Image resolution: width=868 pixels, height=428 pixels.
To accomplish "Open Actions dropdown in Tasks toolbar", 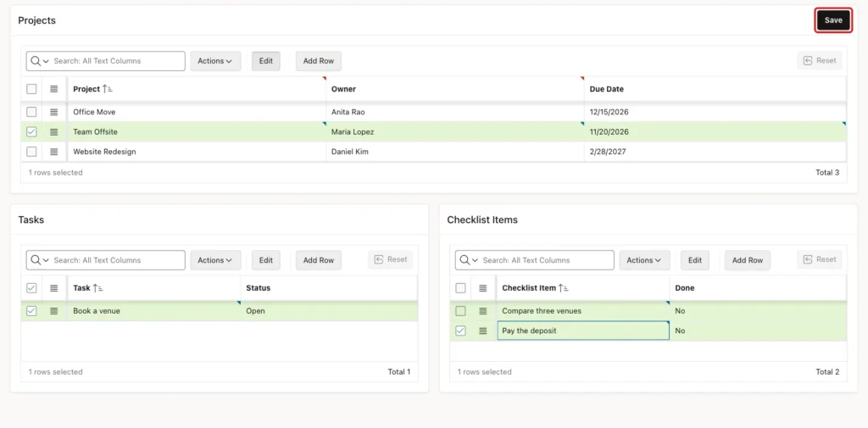I will (215, 260).
